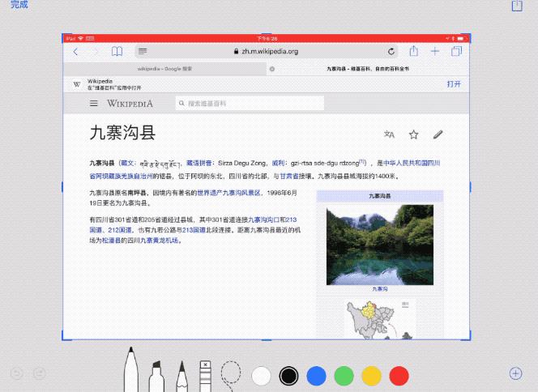Open the plus add-annotation menu
538x392 pixels.
pyautogui.click(x=515, y=373)
